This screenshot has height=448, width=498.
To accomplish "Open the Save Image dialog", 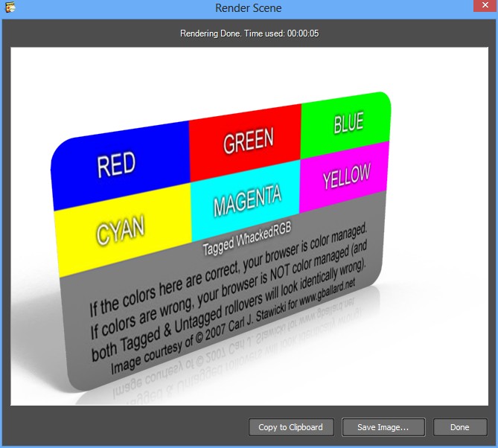I will point(383,427).
